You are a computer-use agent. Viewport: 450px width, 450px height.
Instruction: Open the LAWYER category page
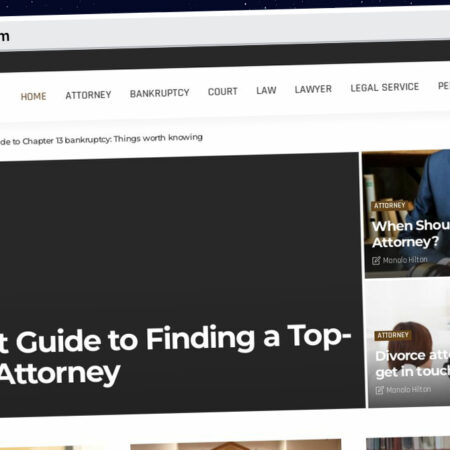coord(313,89)
